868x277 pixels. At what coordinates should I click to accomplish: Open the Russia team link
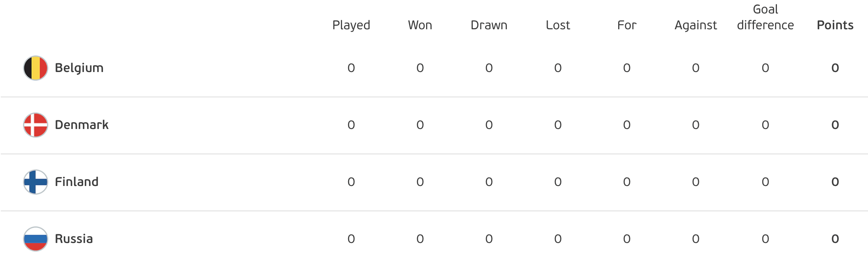[74, 239]
